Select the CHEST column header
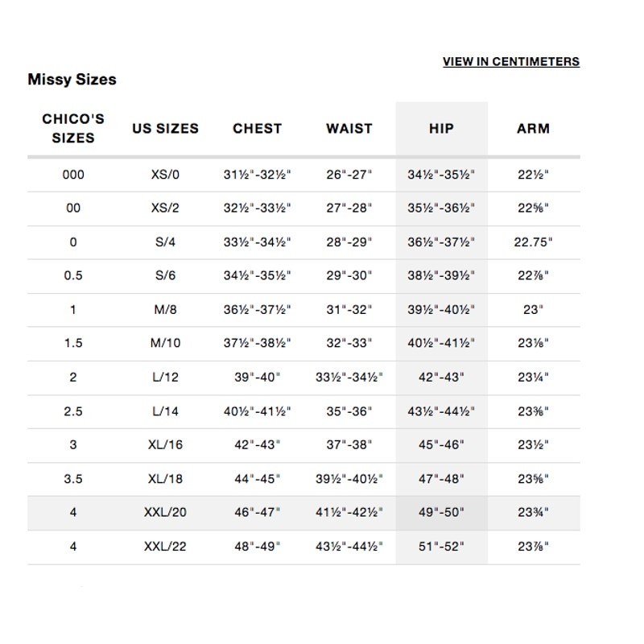The width and height of the screenshot is (644, 644). tap(257, 129)
